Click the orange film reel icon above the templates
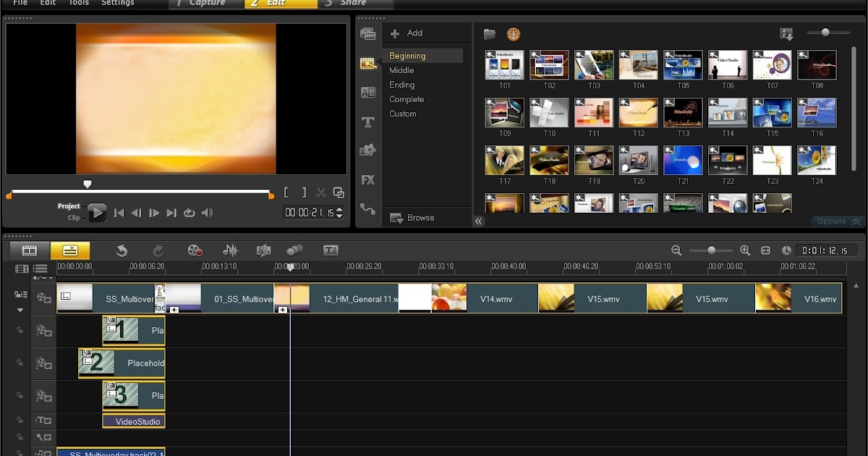The height and width of the screenshot is (456, 868). click(514, 34)
